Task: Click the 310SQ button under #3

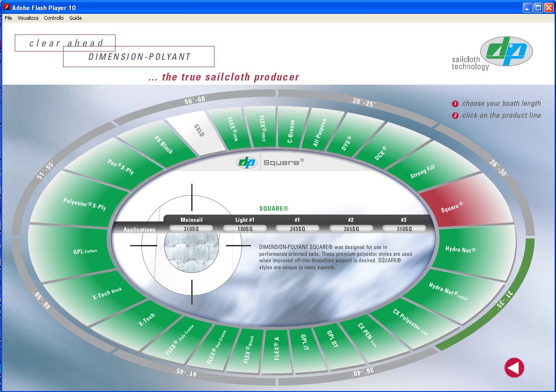Action: pyautogui.click(x=404, y=229)
